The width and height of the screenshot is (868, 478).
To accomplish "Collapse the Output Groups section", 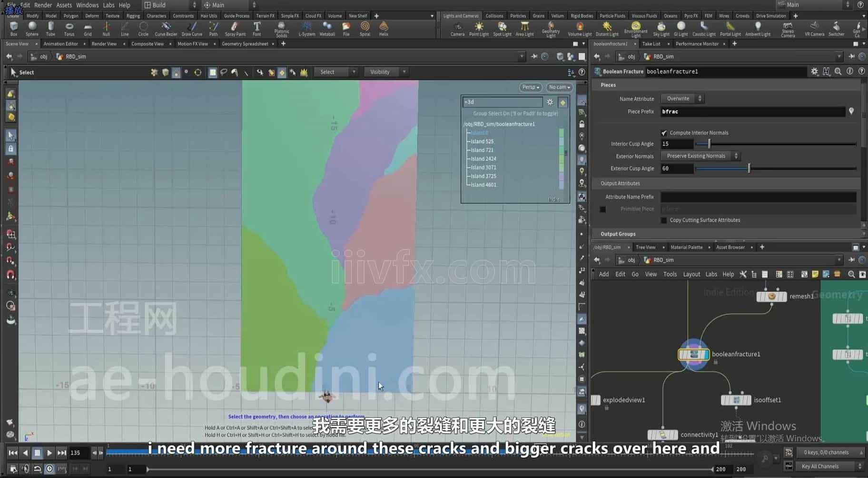I will (x=618, y=234).
